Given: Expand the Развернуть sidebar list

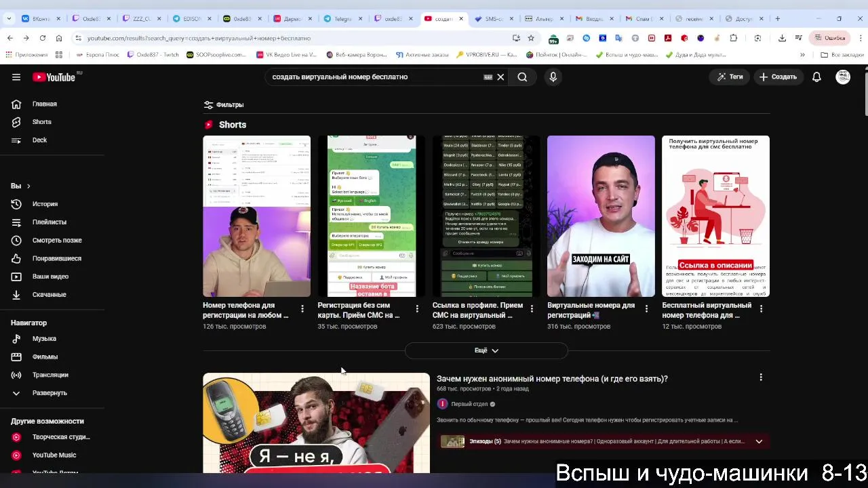Looking at the screenshot, I should click(x=52, y=393).
